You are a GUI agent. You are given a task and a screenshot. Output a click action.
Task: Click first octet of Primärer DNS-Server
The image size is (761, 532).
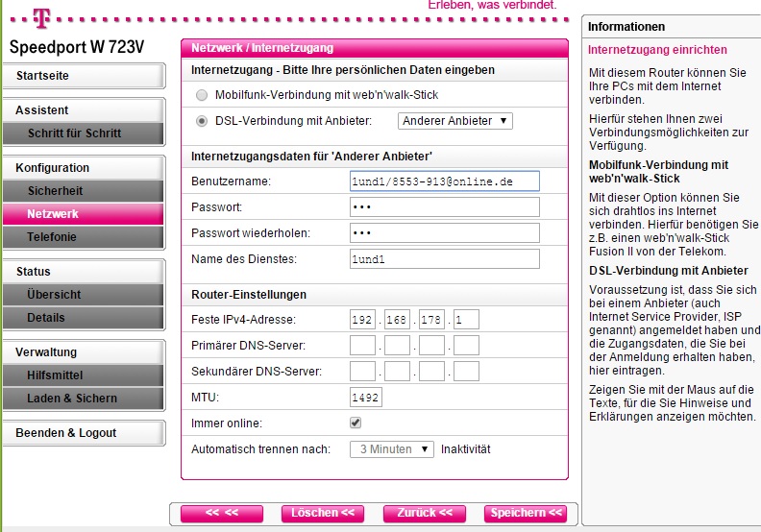[x=362, y=345]
